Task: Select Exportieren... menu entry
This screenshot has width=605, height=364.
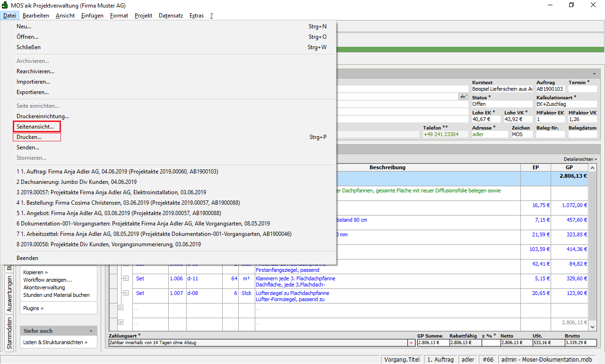Action: pos(33,92)
